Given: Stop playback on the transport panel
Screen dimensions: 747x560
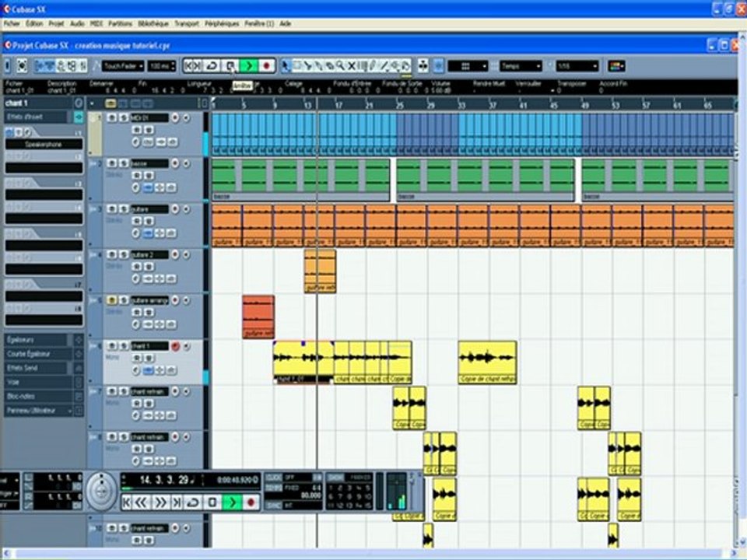Looking at the screenshot, I should [x=212, y=502].
